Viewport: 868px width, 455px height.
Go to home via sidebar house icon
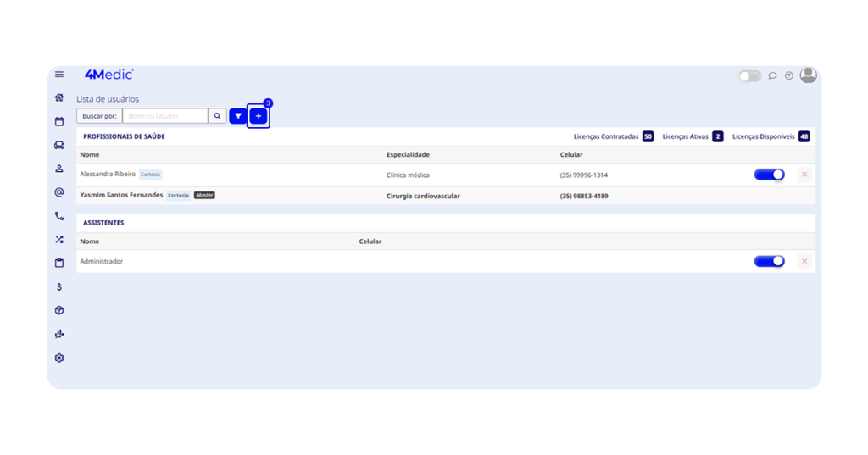pos(59,98)
